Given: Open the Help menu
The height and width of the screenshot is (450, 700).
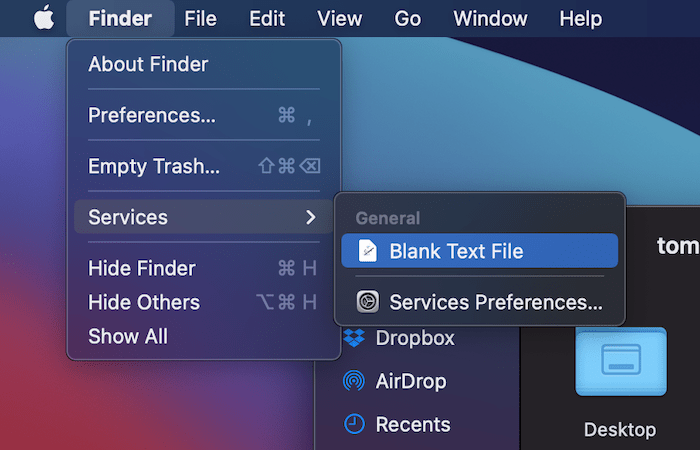Looking at the screenshot, I should coord(581,18).
